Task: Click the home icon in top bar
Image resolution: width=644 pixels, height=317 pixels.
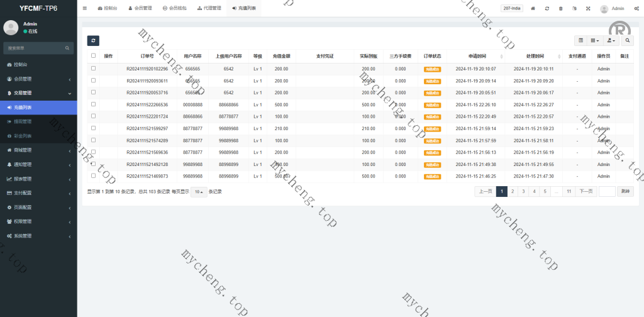Action: click(533, 9)
